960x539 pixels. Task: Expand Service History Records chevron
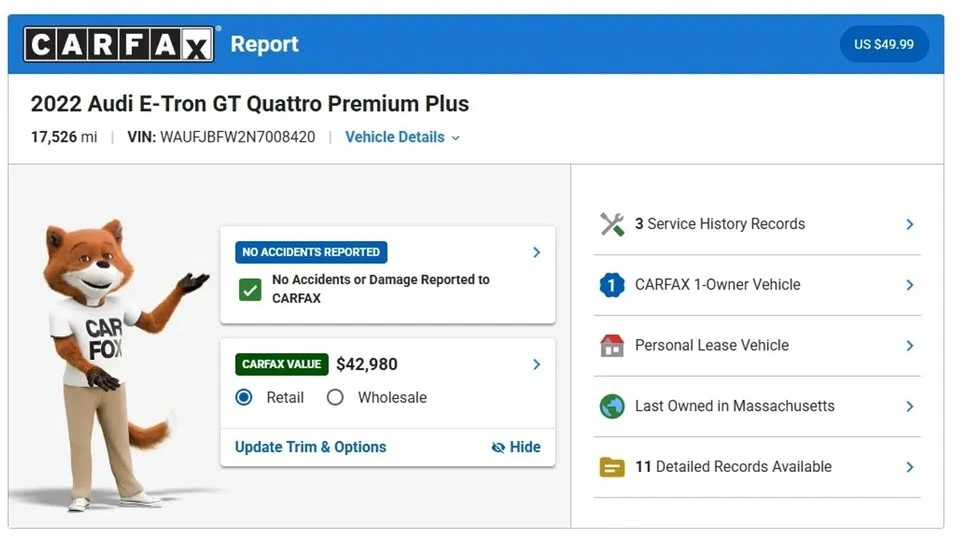[x=910, y=224]
